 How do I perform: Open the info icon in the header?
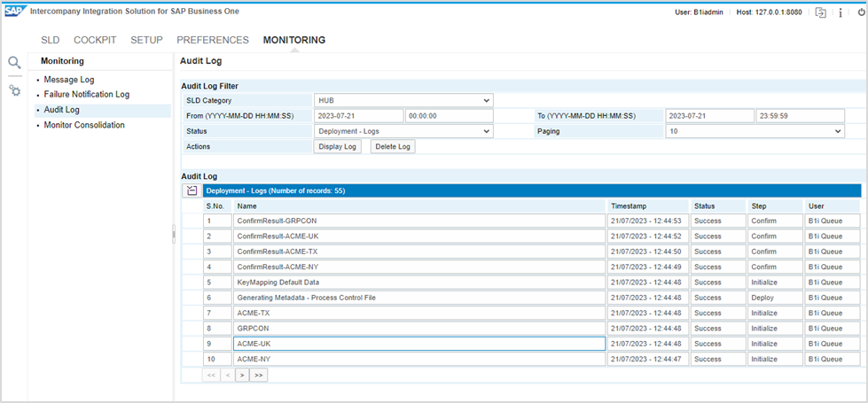(x=841, y=12)
